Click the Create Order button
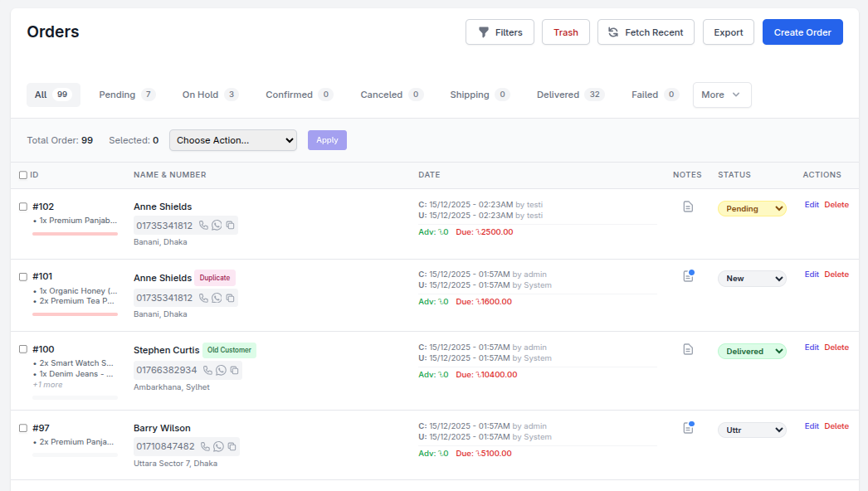The width and height of the screenshot is (868, 491). tap(802, 32)
